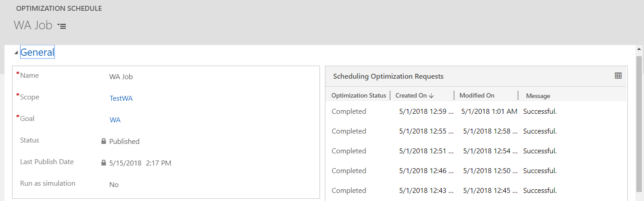This screenshot has width=644, height=201.
Task: Collapse the General section triangle
Action: point(17,53)
